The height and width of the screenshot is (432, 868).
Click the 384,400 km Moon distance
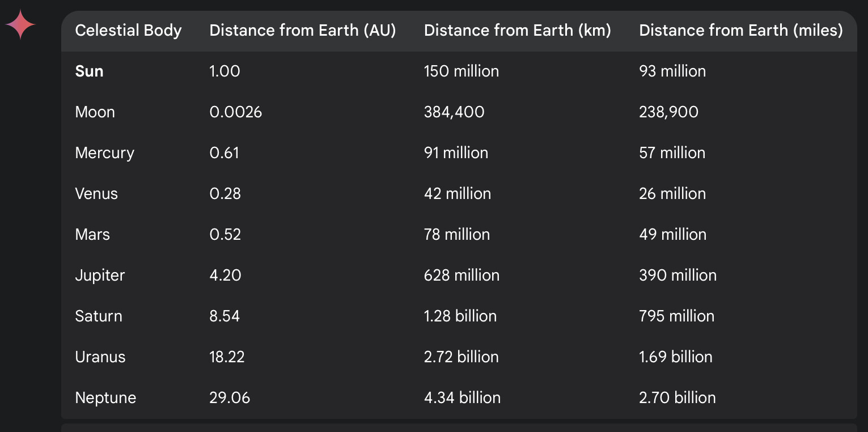click(454, 112)
